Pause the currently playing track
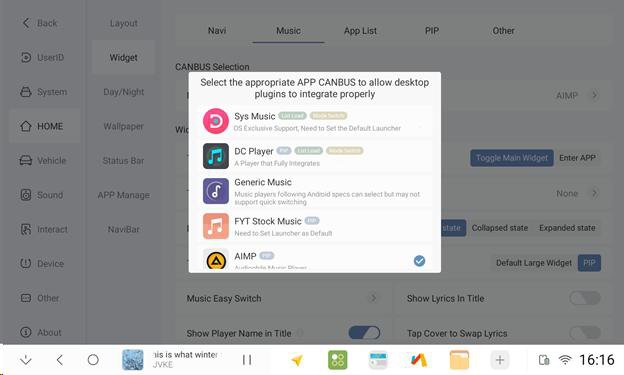This screenshot has height=375, width=624. point(247,360)
